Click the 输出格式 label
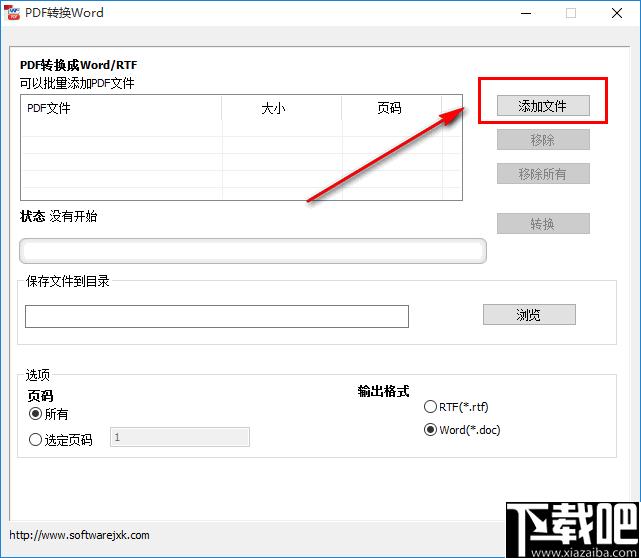 (x=383, y=391)
